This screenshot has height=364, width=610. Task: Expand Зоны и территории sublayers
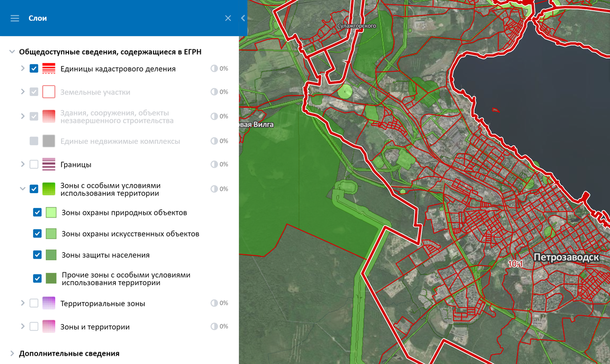(22, 326)
